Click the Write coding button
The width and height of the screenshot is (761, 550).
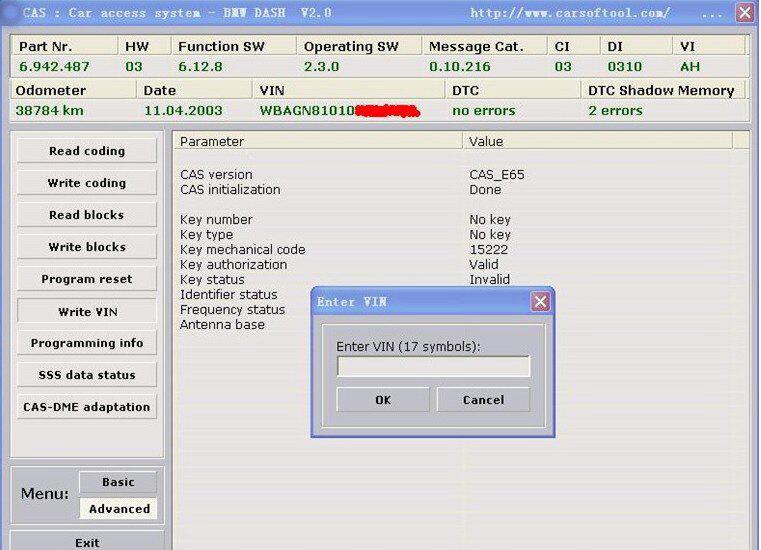coord(87,183)
